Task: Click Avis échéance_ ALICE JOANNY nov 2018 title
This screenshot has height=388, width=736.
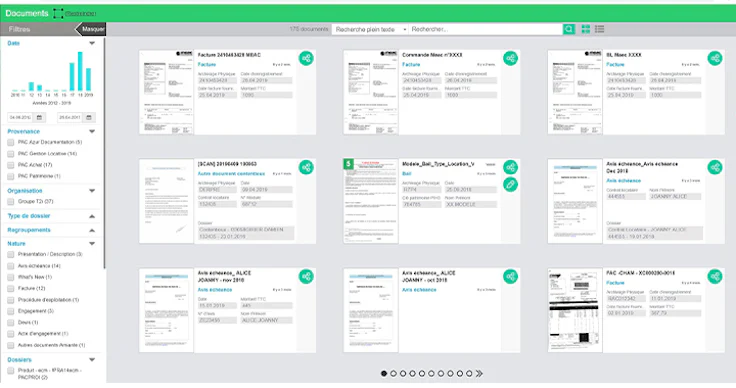Action: coord(224,276)
